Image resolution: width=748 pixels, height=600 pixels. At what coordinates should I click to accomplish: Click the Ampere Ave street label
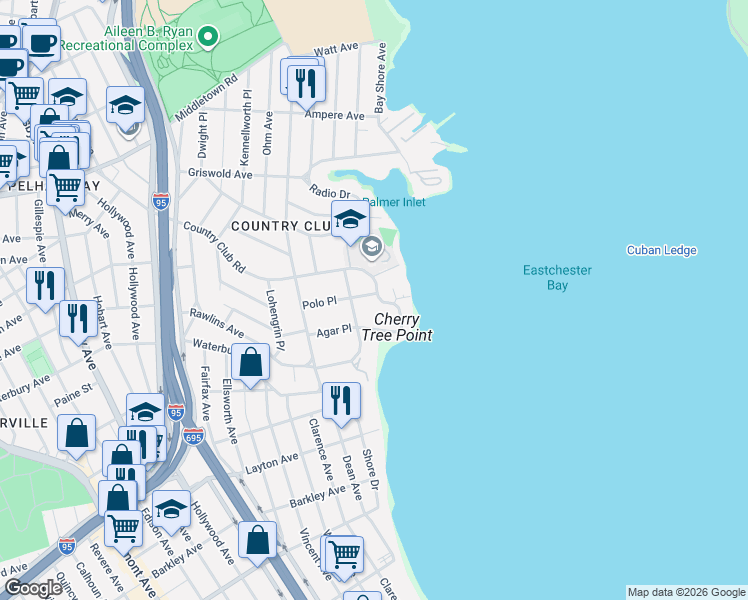tap(335, 115)
